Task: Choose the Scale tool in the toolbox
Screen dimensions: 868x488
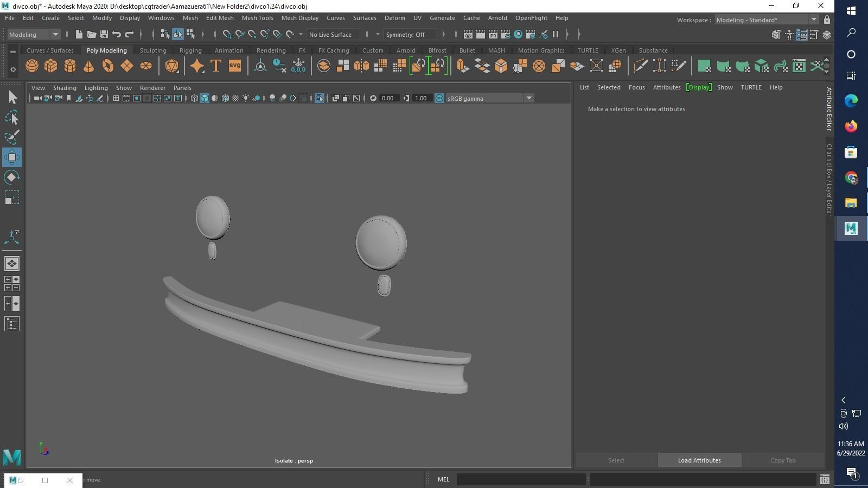Action: [x=12, y=197]
